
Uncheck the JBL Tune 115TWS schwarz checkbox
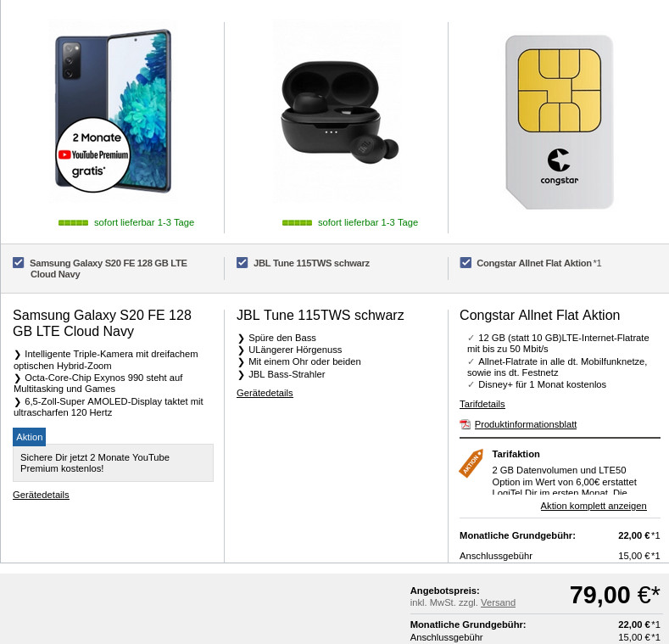click(243, 263)
